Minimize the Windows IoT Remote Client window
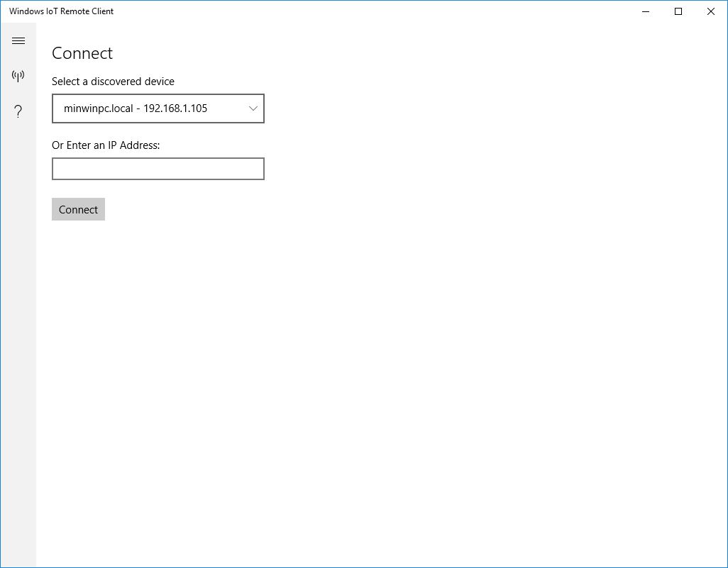This screenshot has height=568, width=728. click(646, 11)
